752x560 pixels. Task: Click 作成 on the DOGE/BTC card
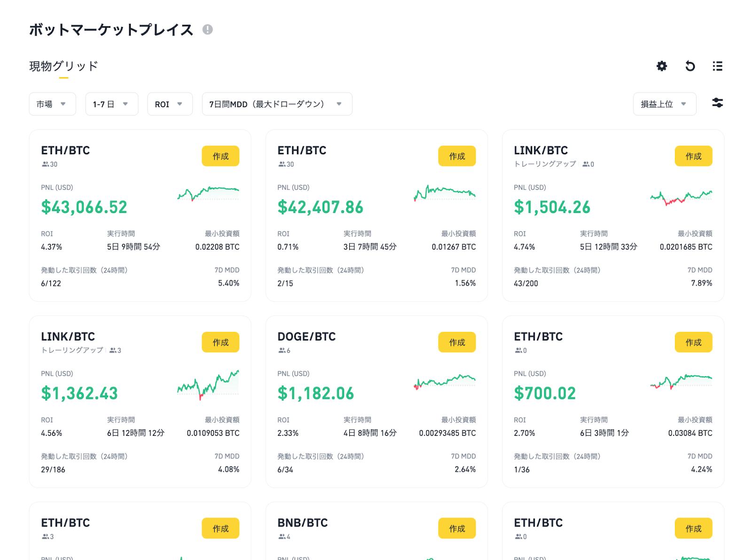click(457, 342)
